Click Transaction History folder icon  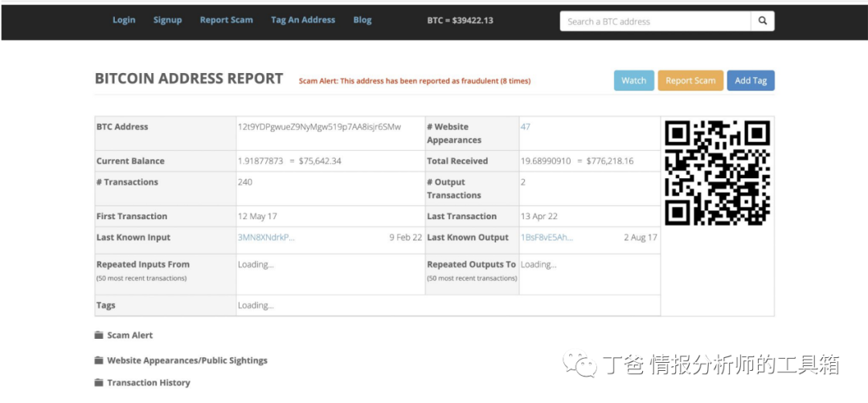point(99,383)
